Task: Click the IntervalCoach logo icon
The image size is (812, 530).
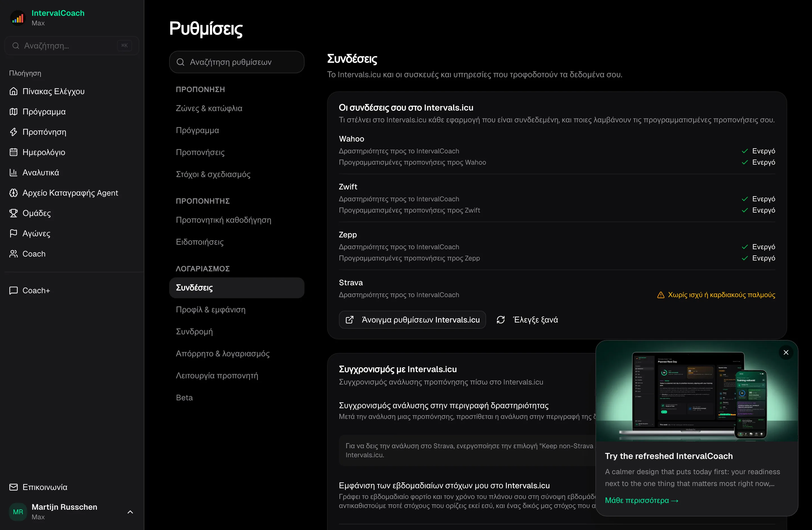Action: point(18,18)
